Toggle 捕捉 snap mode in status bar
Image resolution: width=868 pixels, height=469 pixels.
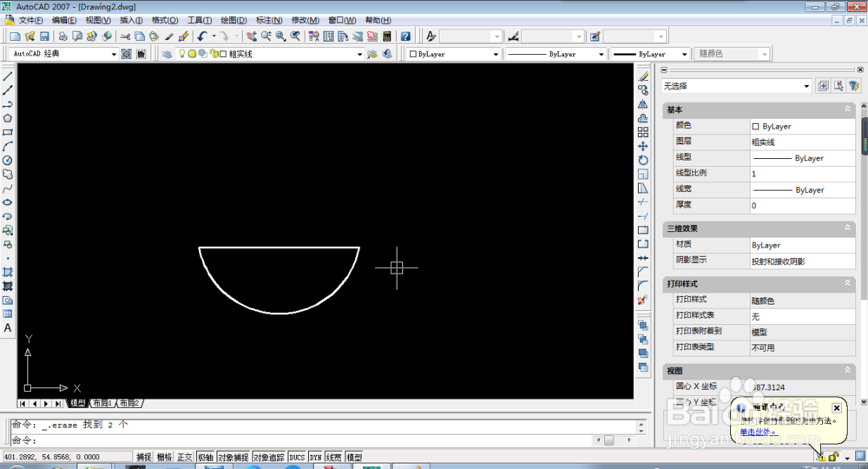(144, 458)
